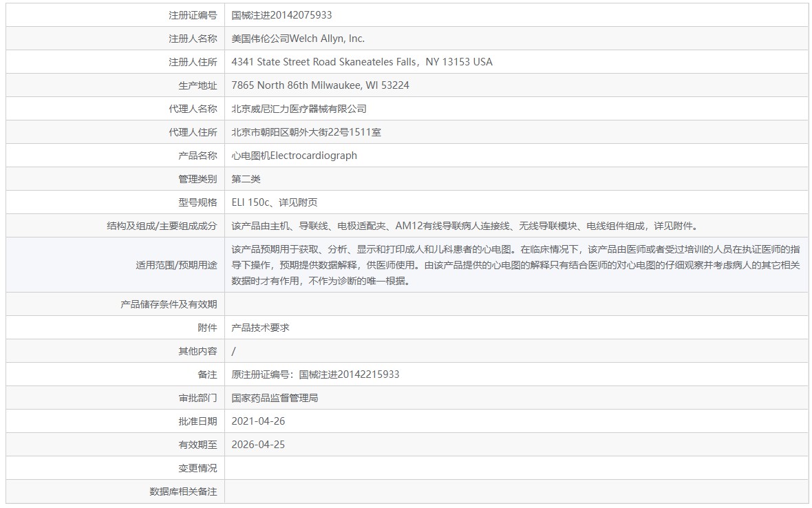Select product name 心电图机Electrocardiograph
Screen dimensions: 812x508
click(x=294, y=156)
